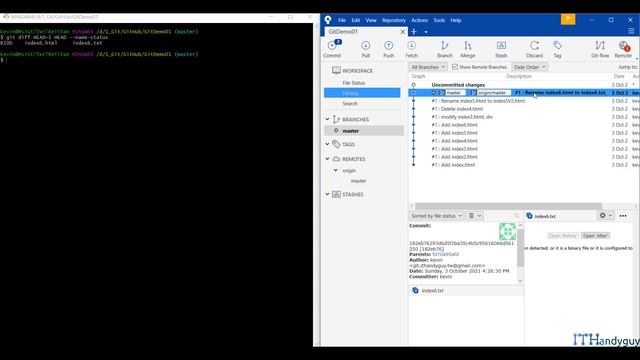Click the commit details vertical scrollbar
Image resolution: width=640 pixels, height=360 pixels.
(520, 248)
